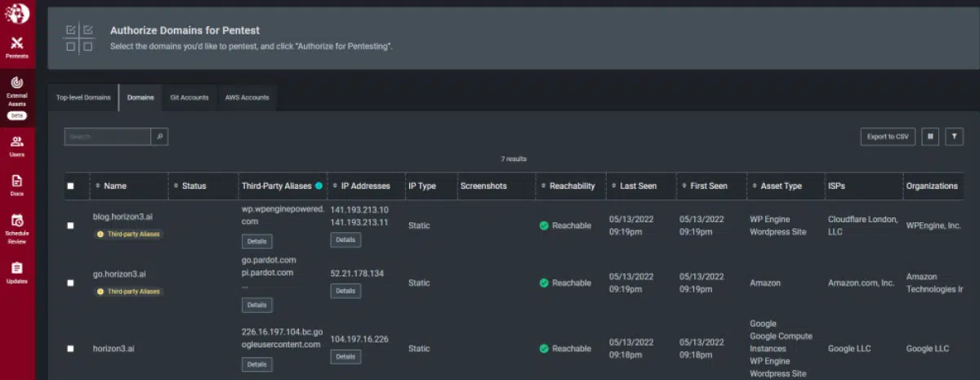Screen dimensions: 980x380
Task: Check the horizon3.ai row checkbox
Action: tap(70, 348)
